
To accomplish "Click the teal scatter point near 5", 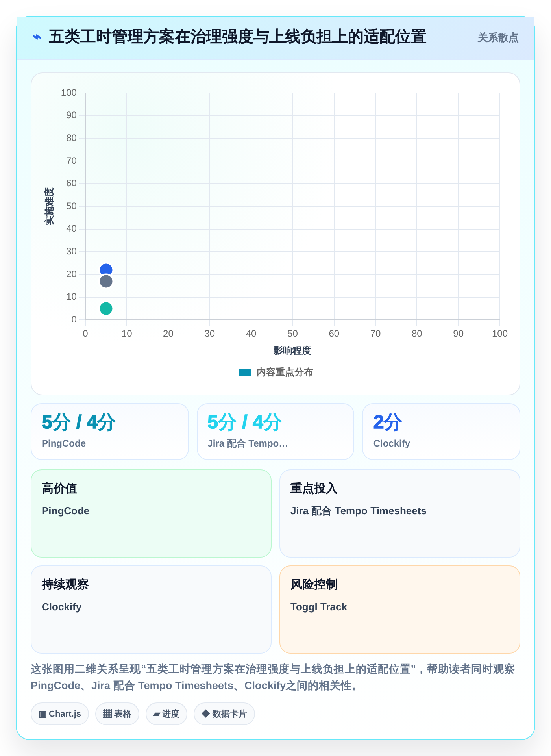I will (106, 308).
